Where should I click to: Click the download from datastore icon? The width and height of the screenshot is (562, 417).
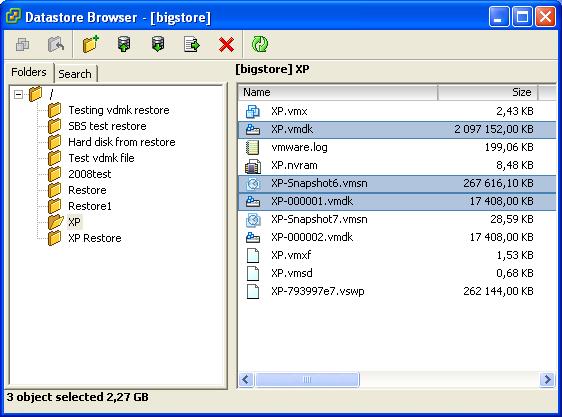[158, 44]
